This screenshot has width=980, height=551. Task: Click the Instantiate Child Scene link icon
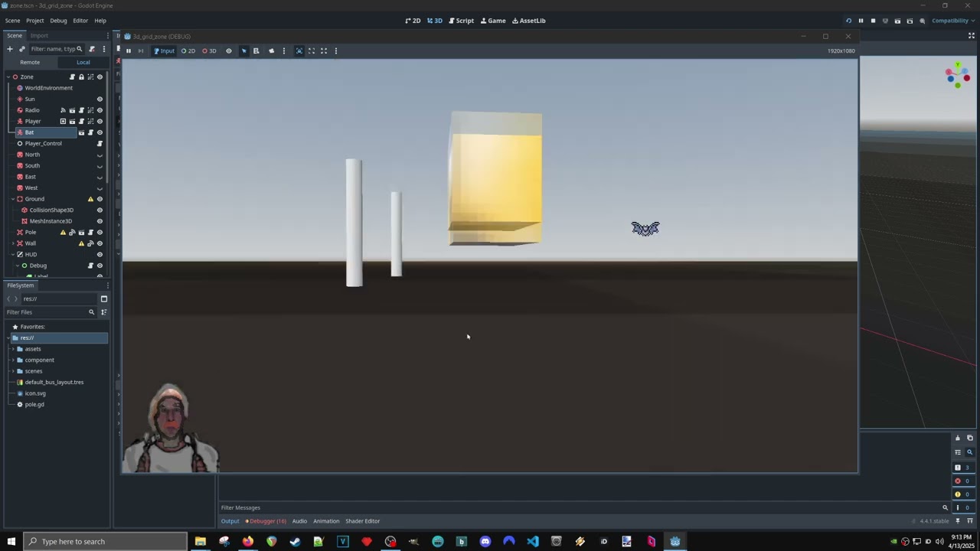pos(21,49)
